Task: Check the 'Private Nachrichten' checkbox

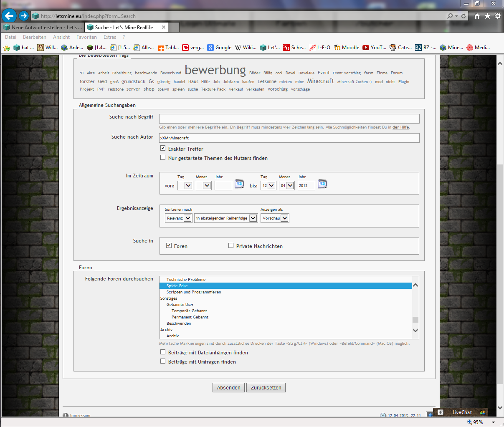Action: (231, 245)
